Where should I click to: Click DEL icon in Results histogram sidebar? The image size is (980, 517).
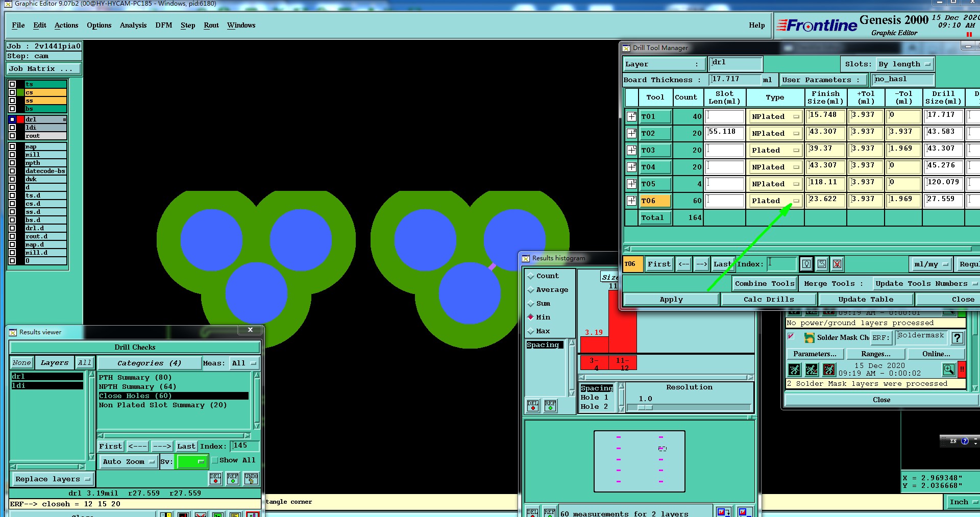[x=533, y=406]
